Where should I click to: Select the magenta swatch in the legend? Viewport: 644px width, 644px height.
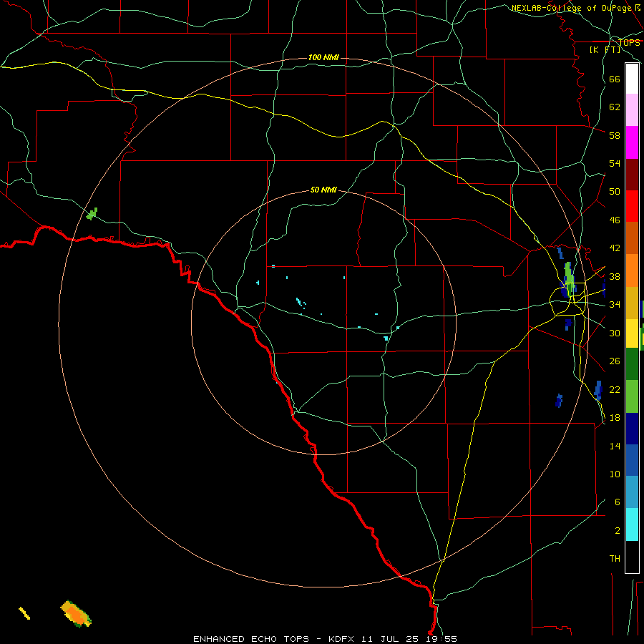point(632,142)
